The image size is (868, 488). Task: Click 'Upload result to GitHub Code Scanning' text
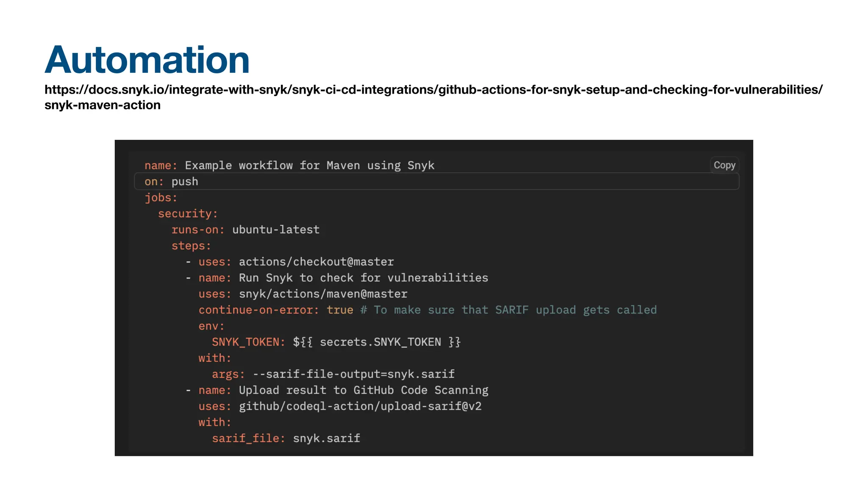[x=363, y=391]
